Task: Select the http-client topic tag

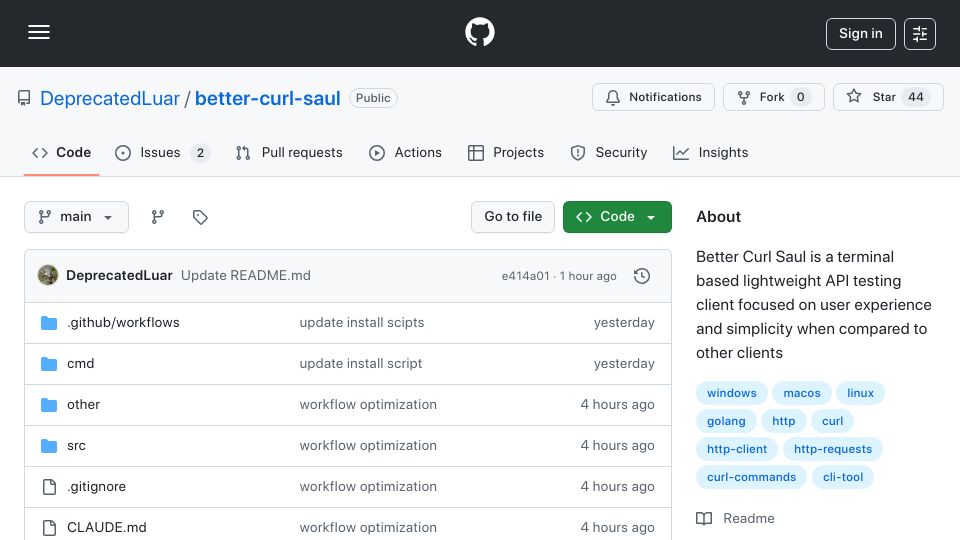Action: pos(737,449)
